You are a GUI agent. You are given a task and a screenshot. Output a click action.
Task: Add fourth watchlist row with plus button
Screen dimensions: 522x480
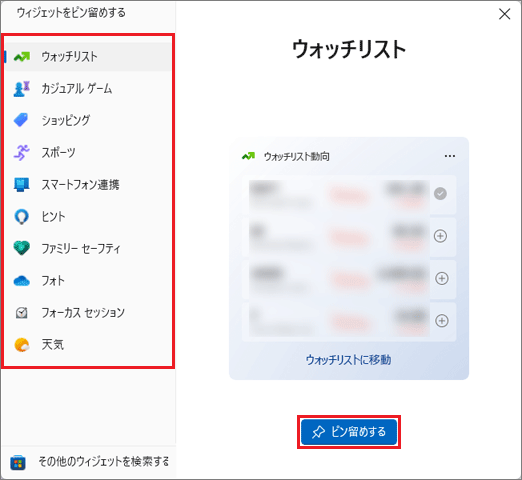point(442,321)
